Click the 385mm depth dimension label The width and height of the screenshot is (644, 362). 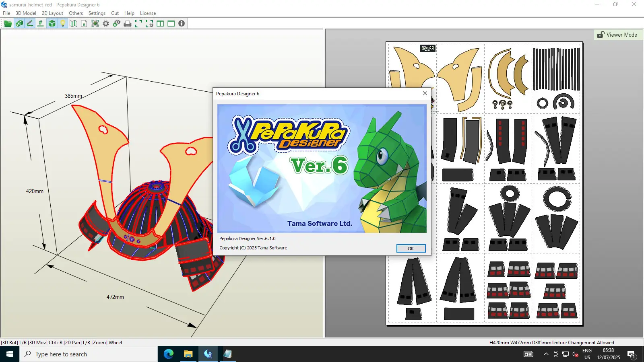[x=73, y=96]
